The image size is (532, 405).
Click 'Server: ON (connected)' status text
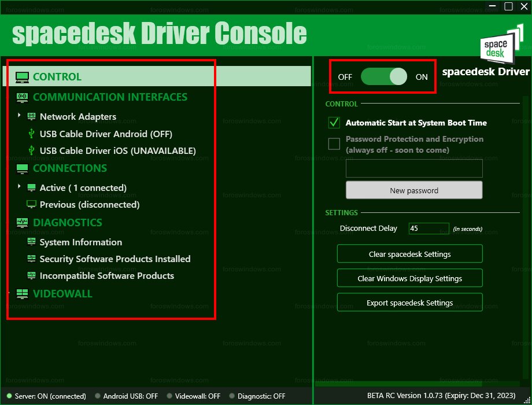tap(50, 396)
